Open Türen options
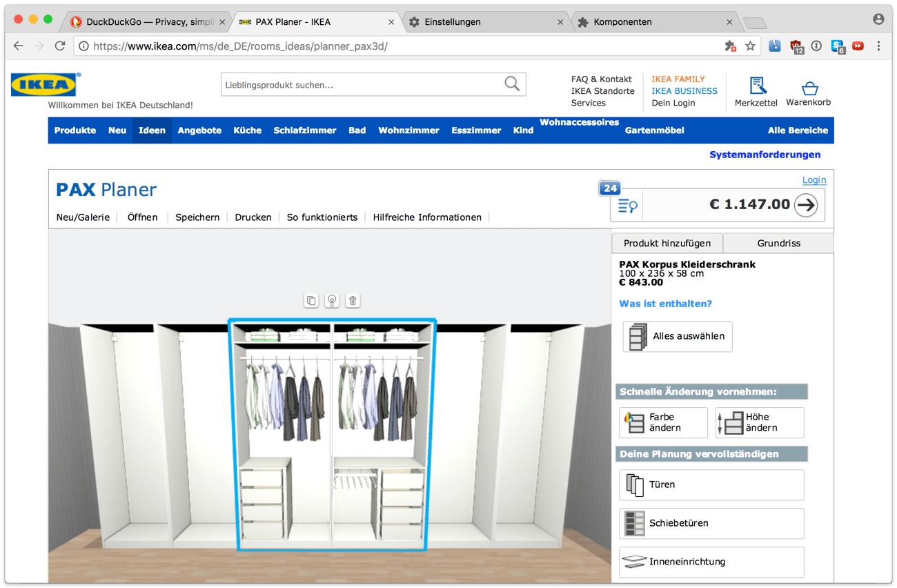Screen dimensions: 897x588 tap(711, 484)
